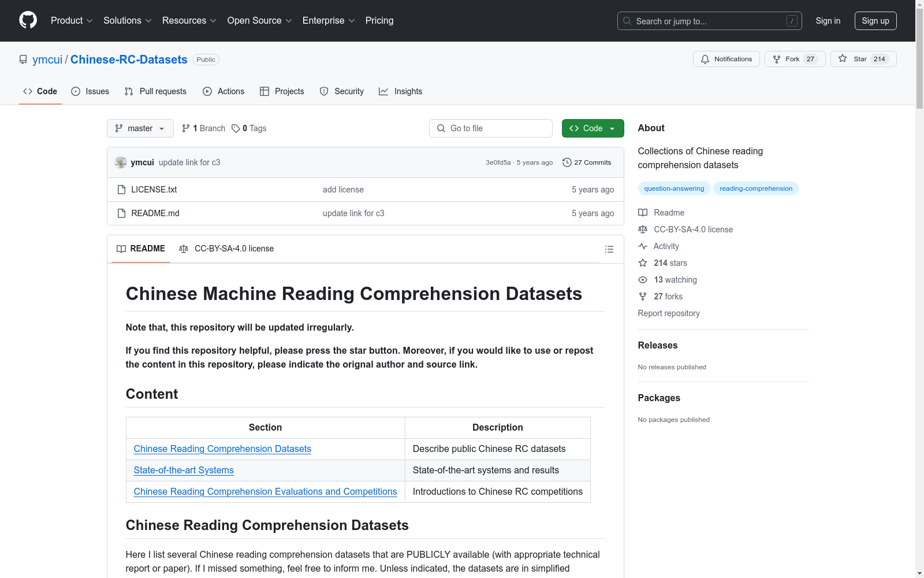Click the Go to file search field
The image size is (924, 578).
491,128
